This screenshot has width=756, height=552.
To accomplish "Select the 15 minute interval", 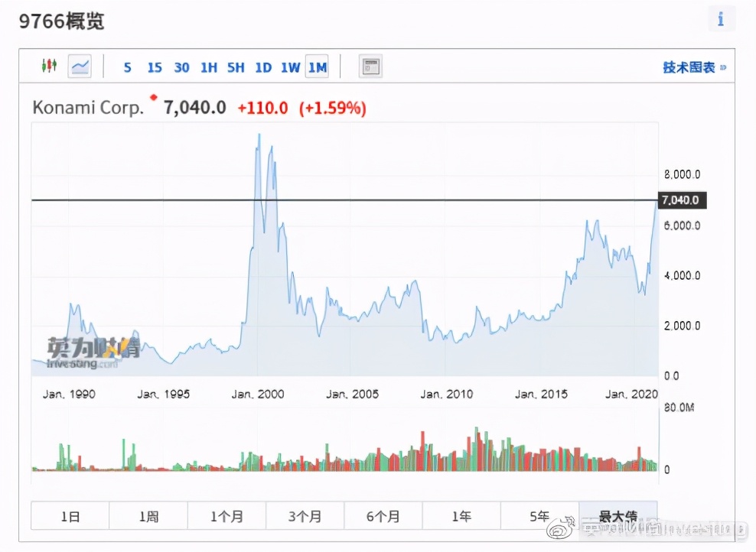I will click(x=155, y=67).
